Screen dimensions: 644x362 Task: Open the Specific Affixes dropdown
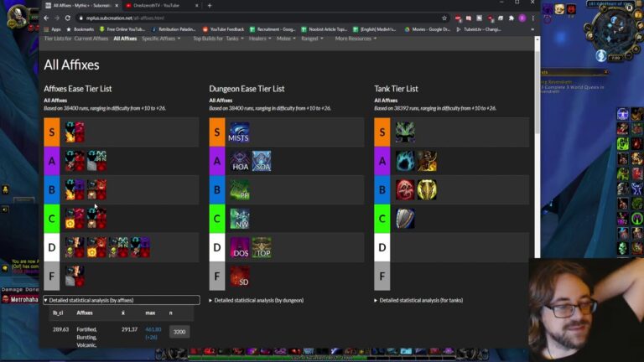click(161, 39)
